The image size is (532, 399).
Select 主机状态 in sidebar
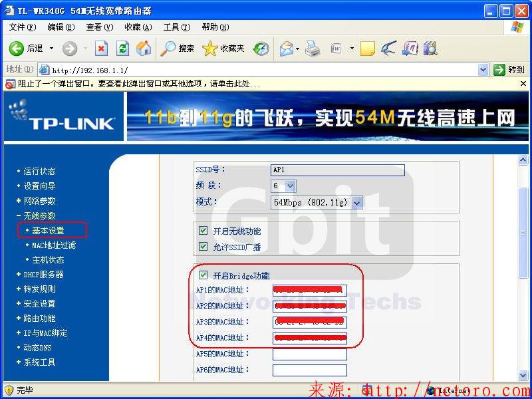pos(48,259)
